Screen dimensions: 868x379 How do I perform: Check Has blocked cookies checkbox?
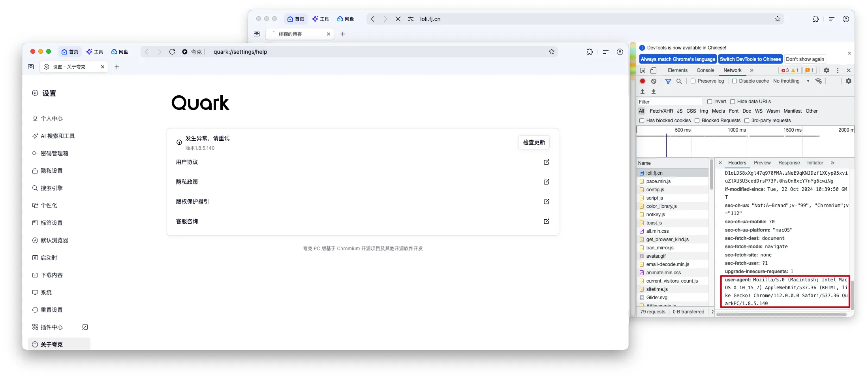pyautogui.click(x=642, y=121)
